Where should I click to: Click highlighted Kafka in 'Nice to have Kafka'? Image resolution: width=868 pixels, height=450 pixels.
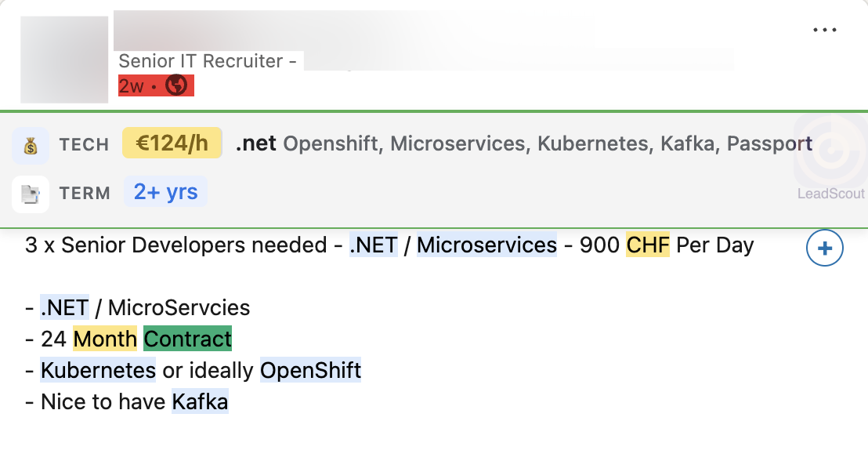point(200,402)
